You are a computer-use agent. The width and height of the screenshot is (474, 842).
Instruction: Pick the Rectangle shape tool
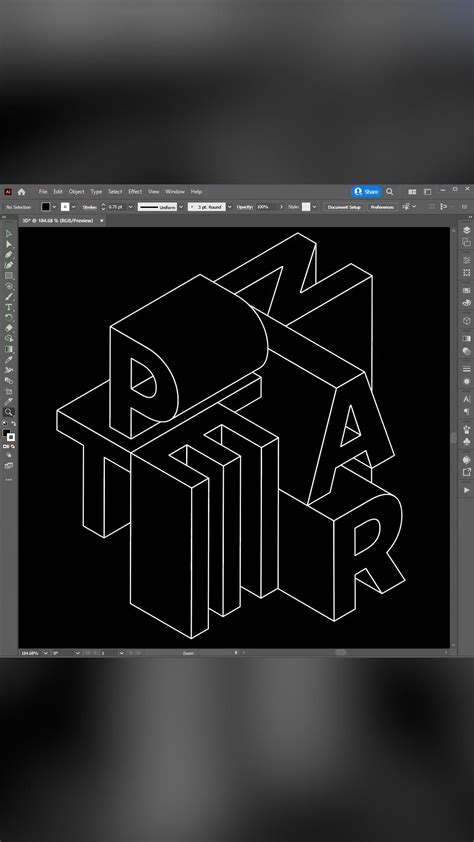coord(9,275)
